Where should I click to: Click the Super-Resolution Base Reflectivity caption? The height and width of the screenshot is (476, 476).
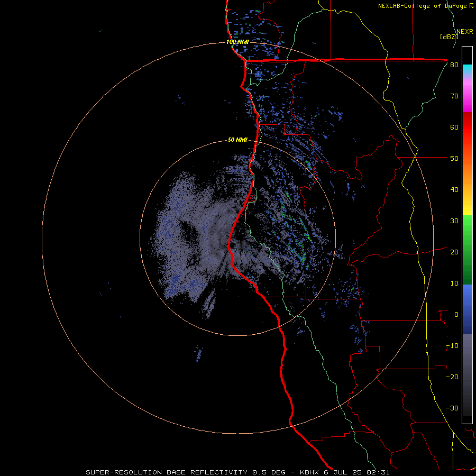(x=237, y=472)
